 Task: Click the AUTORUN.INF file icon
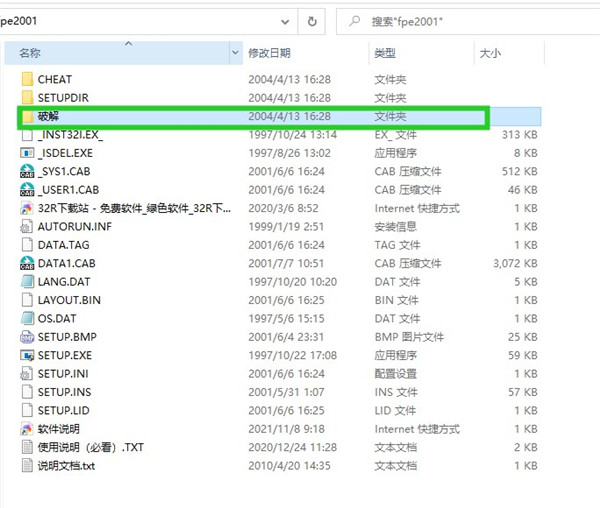point(27,226)
